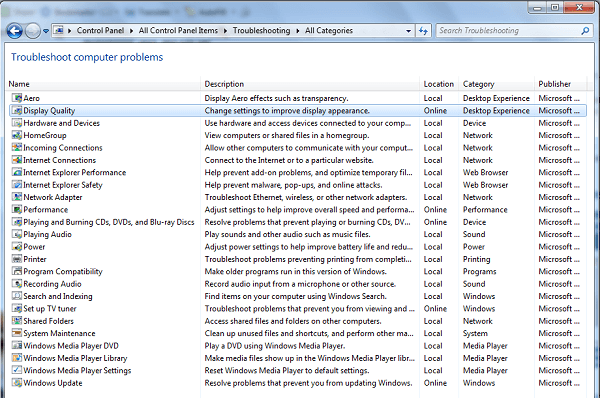This screenshot has height=398, width=600.
Task: Click the Search and Indexing icon
Action: tap(17, 296)
